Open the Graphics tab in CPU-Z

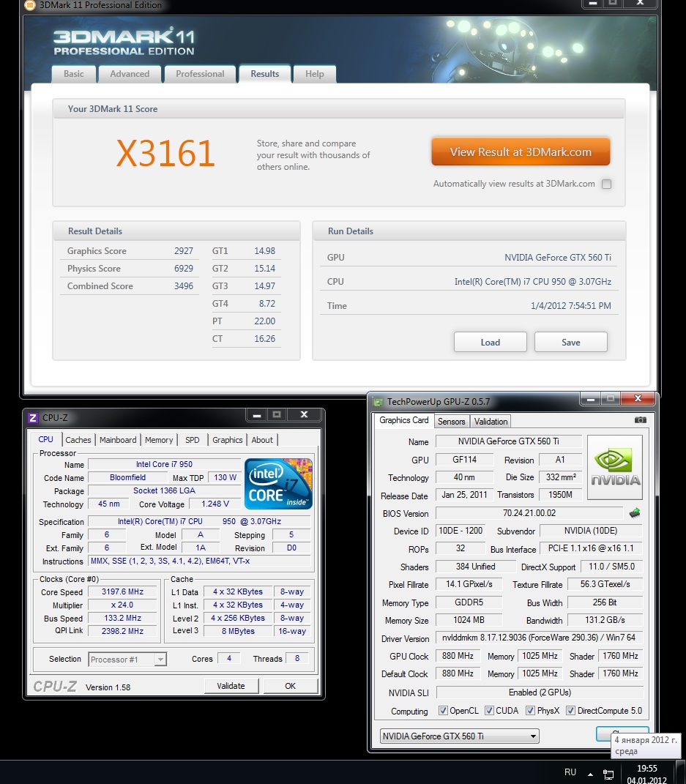point(227,440)
